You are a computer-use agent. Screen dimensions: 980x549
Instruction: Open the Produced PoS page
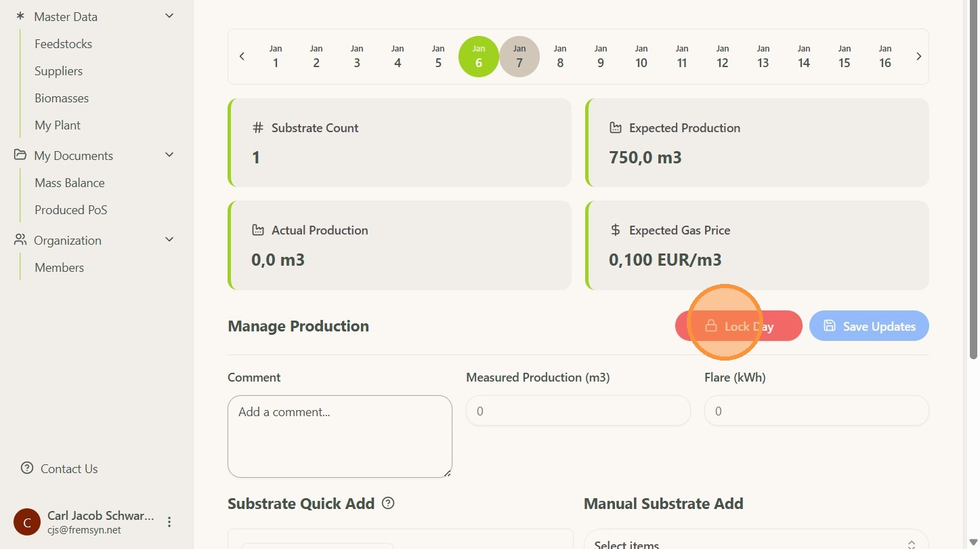click(71, 210)
